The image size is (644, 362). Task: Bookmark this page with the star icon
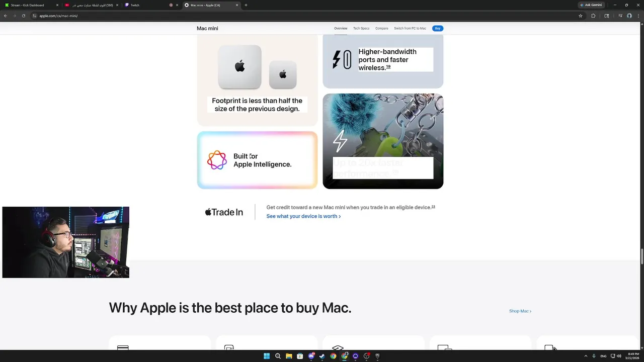click(581, 16)
